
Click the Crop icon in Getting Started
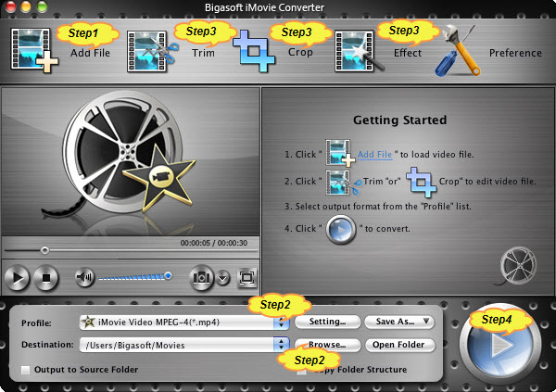pyautogui.click(x=421, y=182)
